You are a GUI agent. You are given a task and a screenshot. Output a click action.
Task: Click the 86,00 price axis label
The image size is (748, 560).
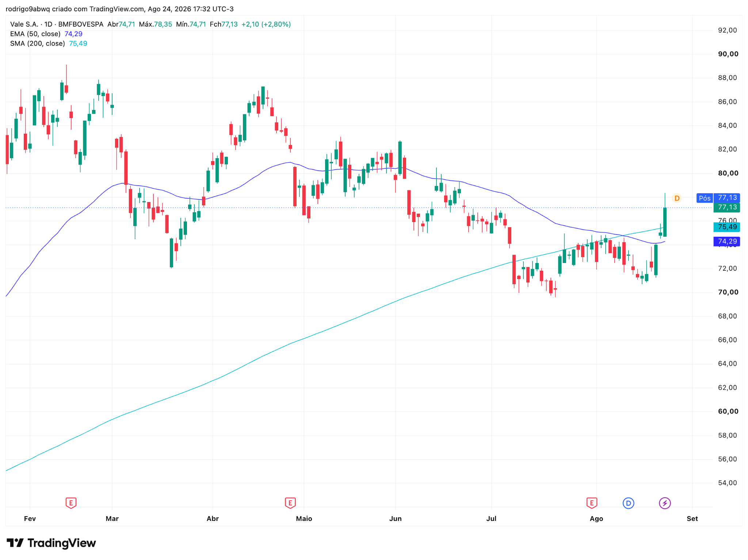coord(728,102)
